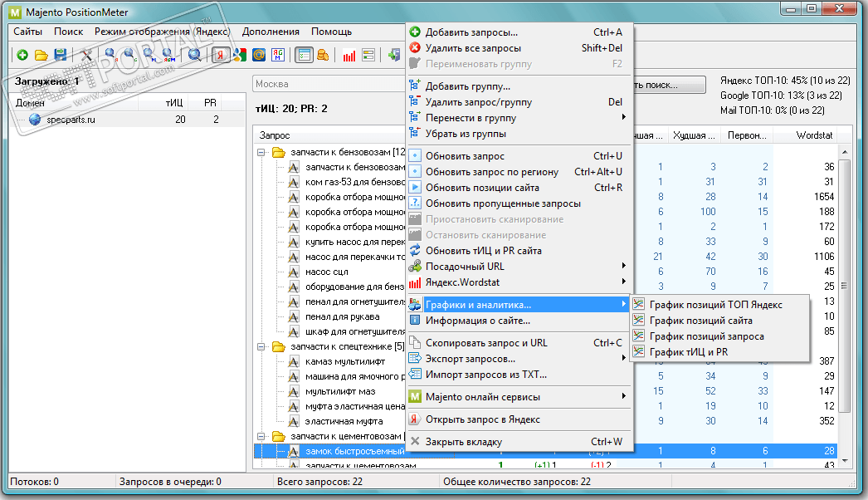Click the gold coins toolbar icon
This screenshot has width=868, height=500.
pos(323,55)
